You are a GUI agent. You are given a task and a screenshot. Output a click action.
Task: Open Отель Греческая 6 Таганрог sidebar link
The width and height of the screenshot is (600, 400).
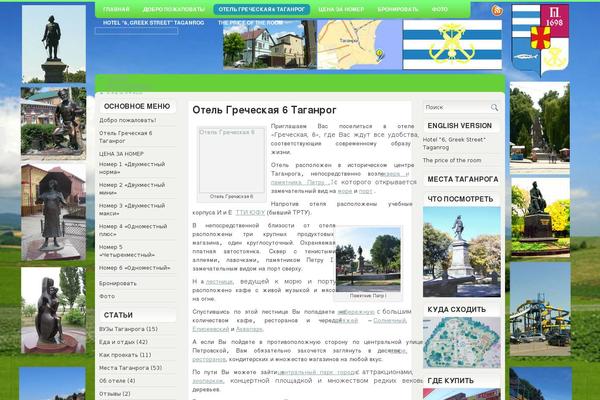click(x=126, y=137)
